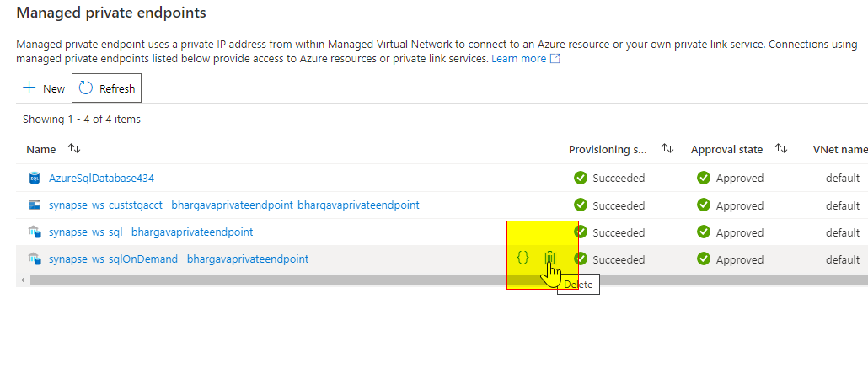Open synapse-ws-custstgacct--bhargavaprivateendpoint link
868x384 pixels.
click(x=233, y=205)
